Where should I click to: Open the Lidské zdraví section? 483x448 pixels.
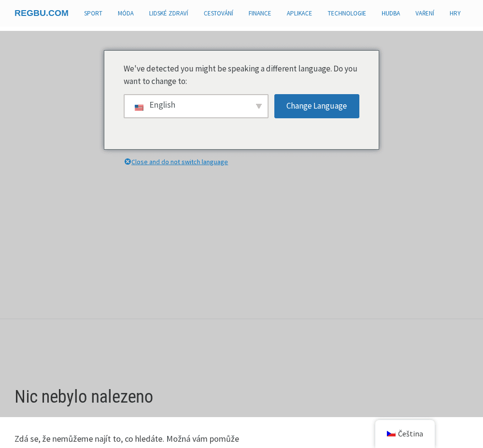click(x=169, y=14)
